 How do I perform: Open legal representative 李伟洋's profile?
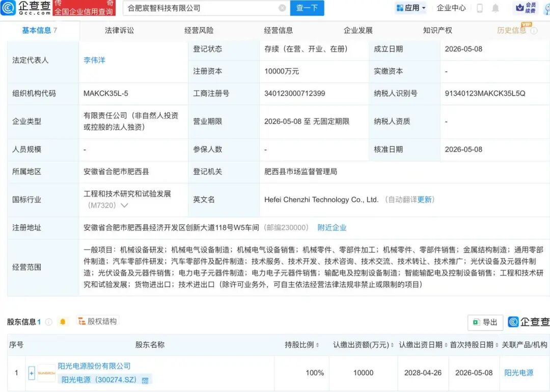(94, 60)
